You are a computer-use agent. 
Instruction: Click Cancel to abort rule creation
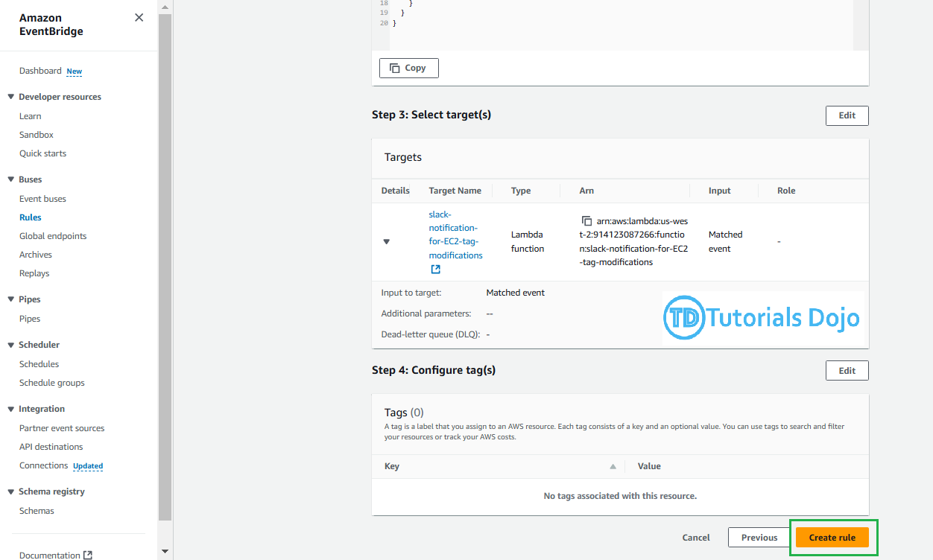tap(696, 538)
